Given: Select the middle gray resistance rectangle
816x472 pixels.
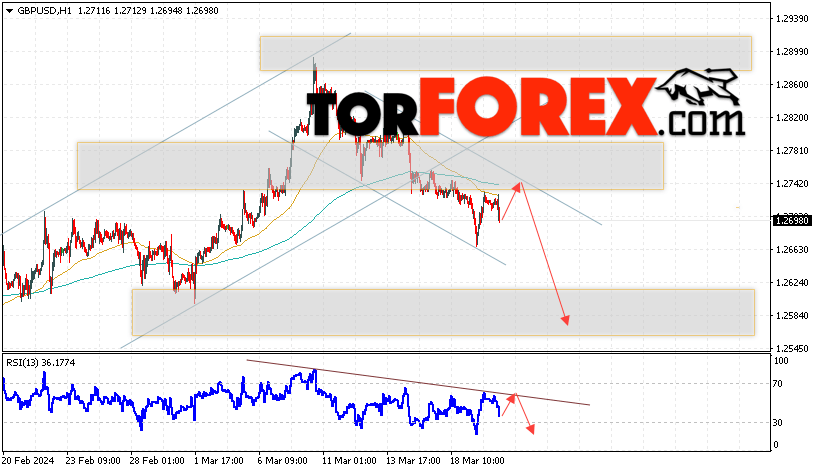Looking at the screenshot, I should tap(371, 166).
